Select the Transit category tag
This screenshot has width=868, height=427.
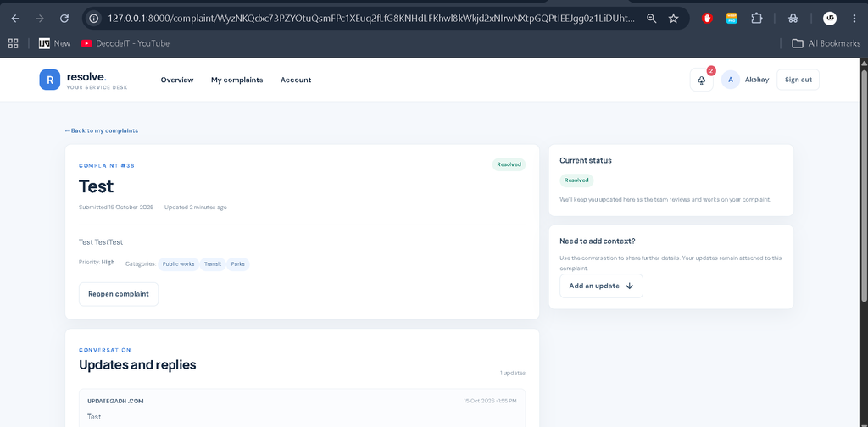213,264
